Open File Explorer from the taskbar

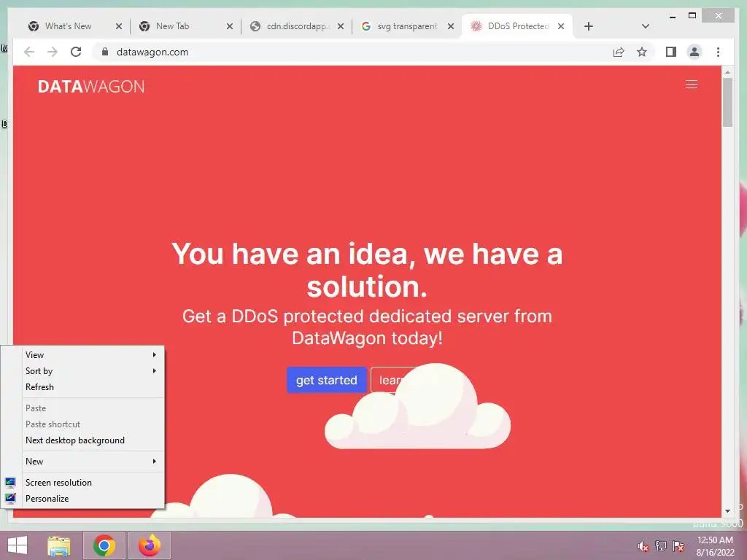click(59, 545)
